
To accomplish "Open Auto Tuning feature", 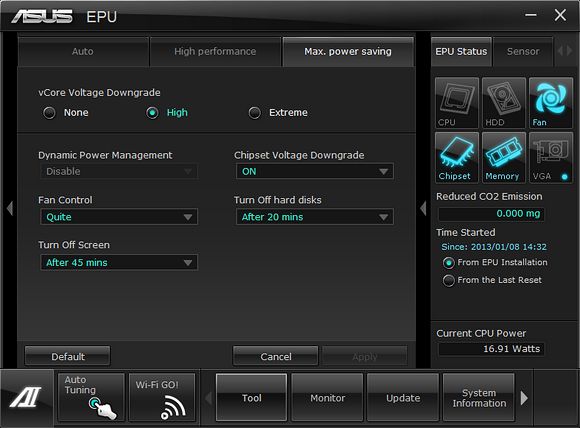I will pos(91,397).
